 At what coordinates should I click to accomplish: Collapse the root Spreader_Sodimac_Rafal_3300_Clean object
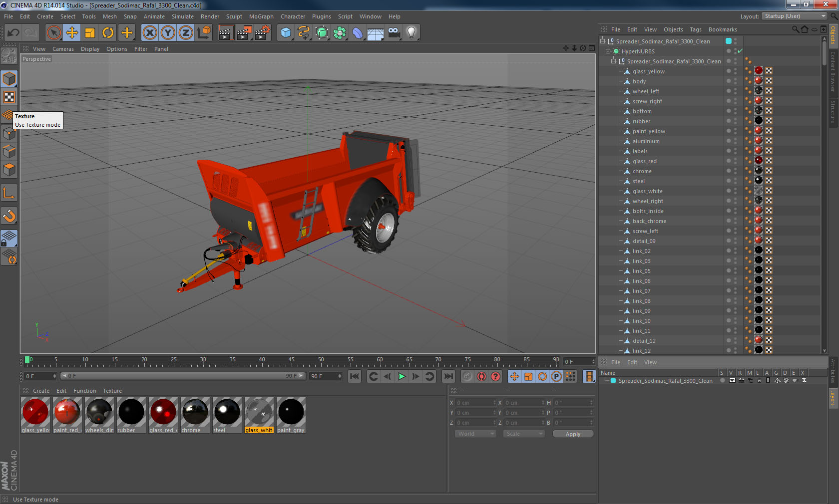coord(603,41)
